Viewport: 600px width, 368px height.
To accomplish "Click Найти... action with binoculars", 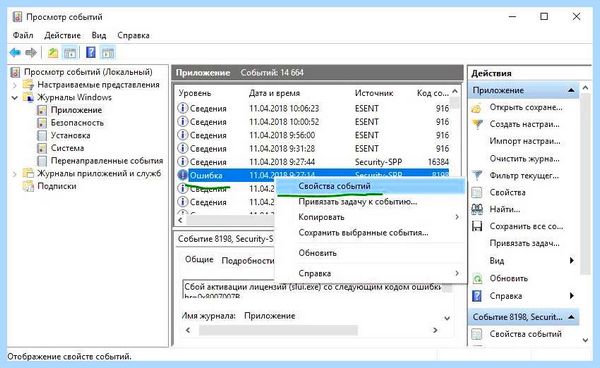I will click(x=504, y=209).
